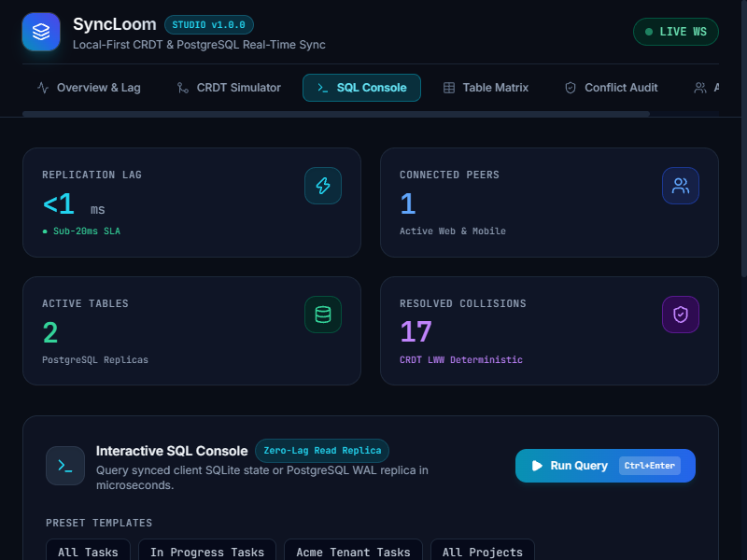Click the "PostgreSQL Replicas" caption
Screen dimensions: 747x560
coord(95,359)
